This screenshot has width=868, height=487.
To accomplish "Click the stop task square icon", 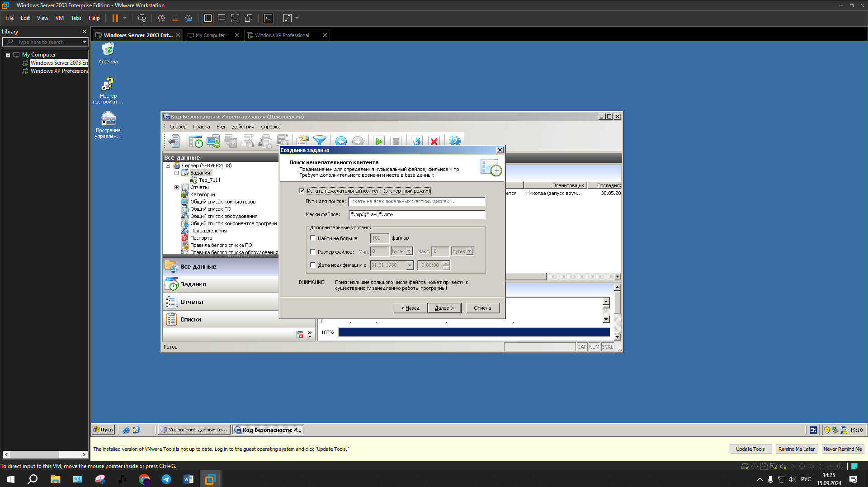I will 396,142.
